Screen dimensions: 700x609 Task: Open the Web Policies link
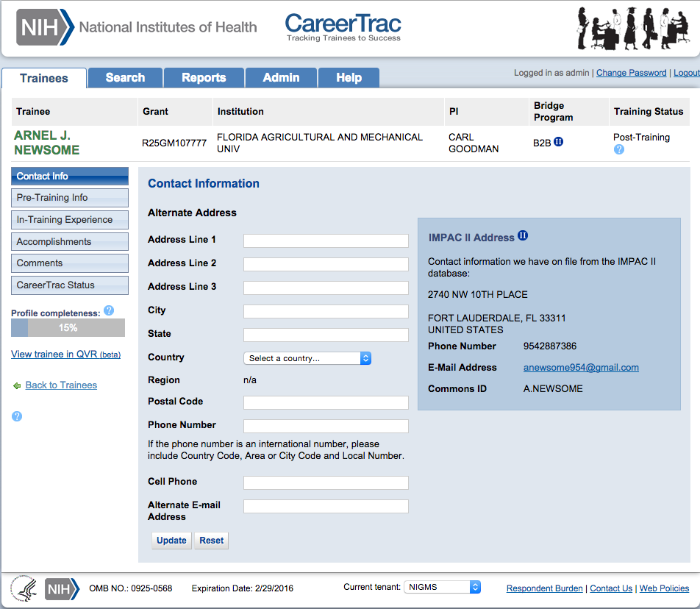pyautogui.click(x=664, y=588)
